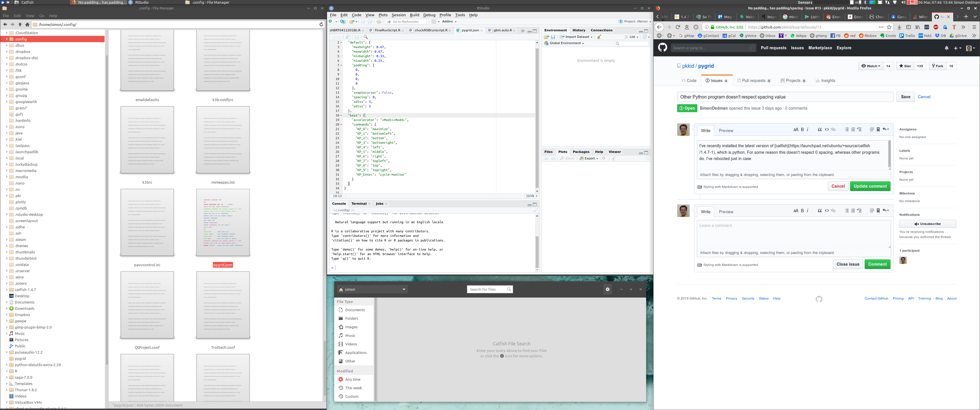Open the Go menu in File Manager
The width and height of the screenshot is (980, 410).
pyautogui.click(x=42, y=16)
